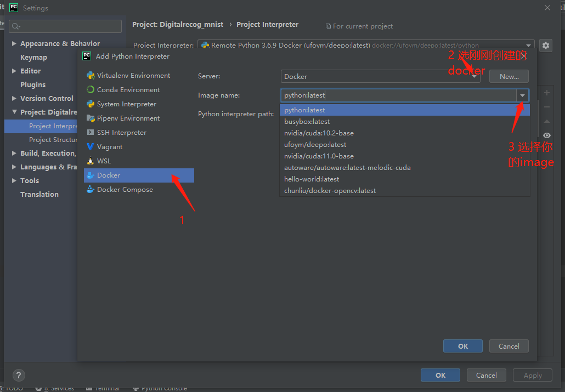
Task: Close the Settings window
Action: click(x=547, y=8)
